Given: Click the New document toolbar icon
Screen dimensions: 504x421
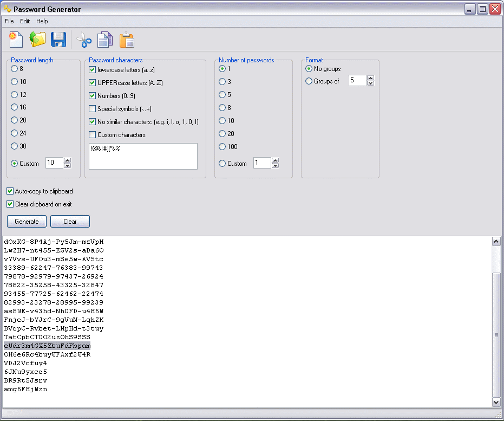Looking at the screenshot, I should coord(16,40).
